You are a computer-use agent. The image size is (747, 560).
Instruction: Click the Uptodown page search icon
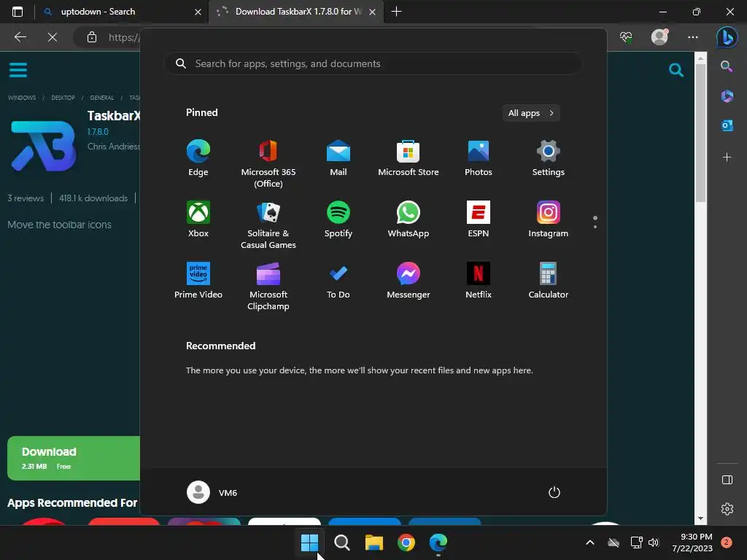676,70
